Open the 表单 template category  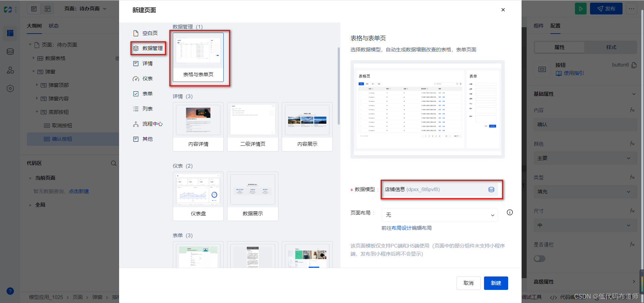(x=143, y=94)
